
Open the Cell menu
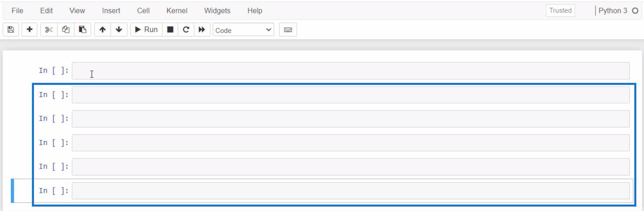pyautogui.click(x=143, y=11)
